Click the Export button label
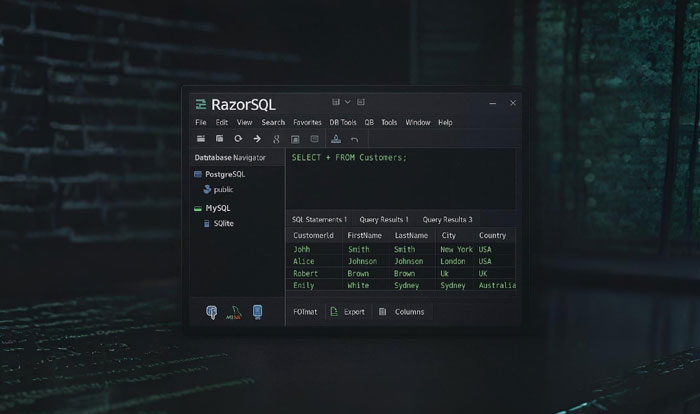Viewport: 700px width, 414px height. point(354,312)
